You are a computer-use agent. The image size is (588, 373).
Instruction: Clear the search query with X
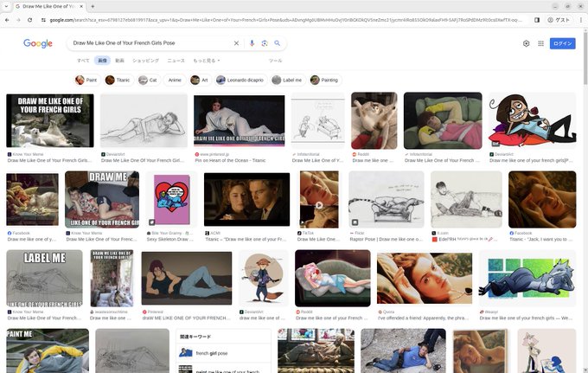point(236,43)
